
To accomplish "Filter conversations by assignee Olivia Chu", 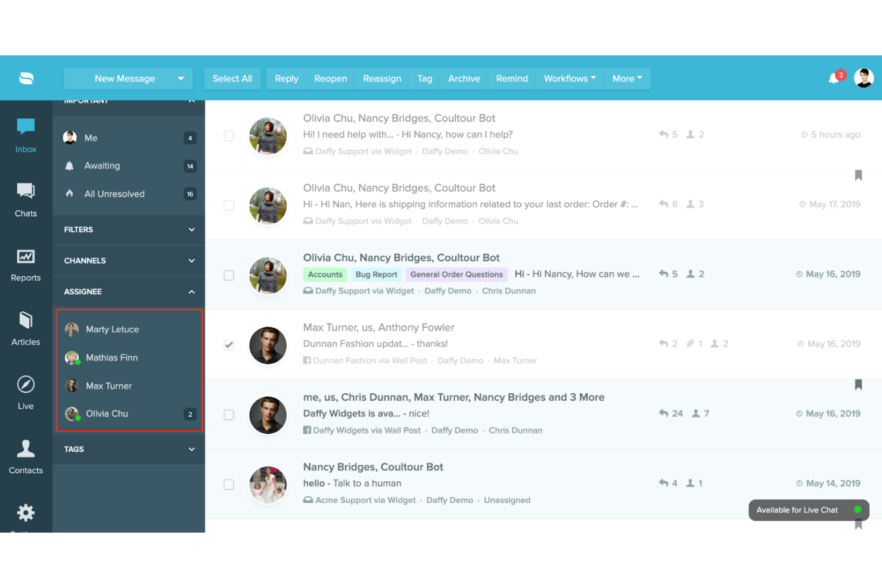I will (107, 413).
